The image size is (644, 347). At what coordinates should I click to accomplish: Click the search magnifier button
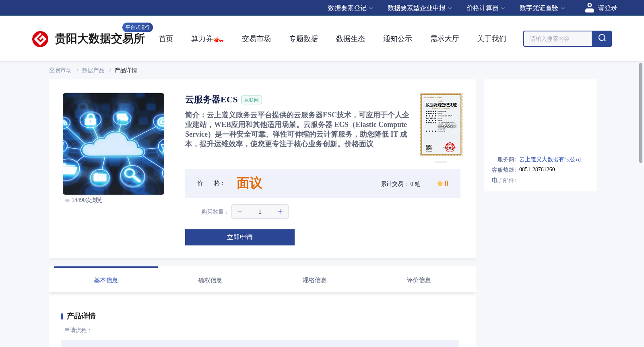(x=602, y=39)
